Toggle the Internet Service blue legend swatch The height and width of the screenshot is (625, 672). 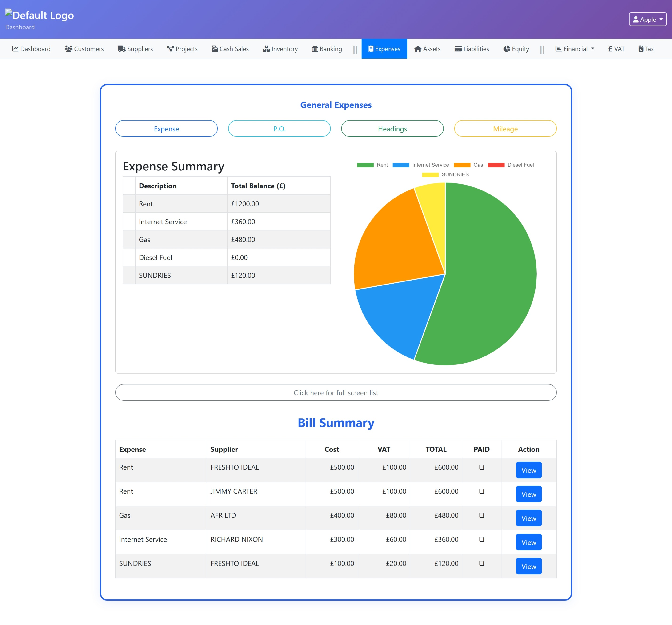(x=400, y=165)
